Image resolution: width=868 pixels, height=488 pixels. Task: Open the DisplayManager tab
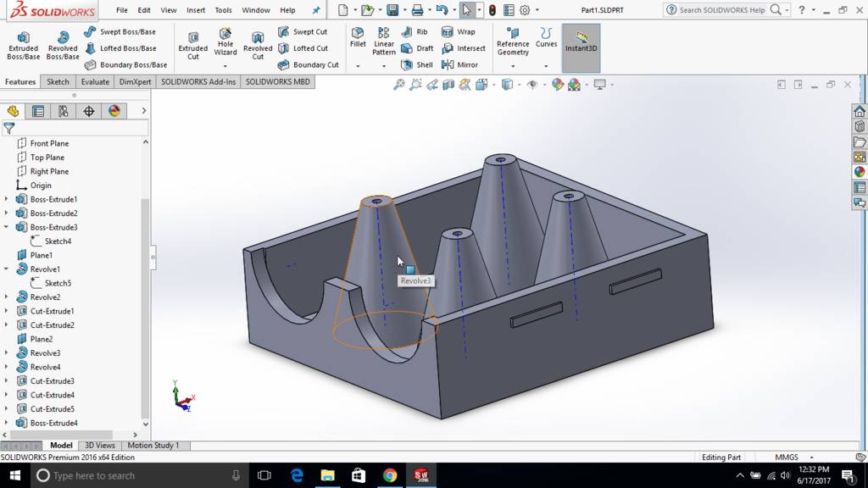tap(114, 111)
